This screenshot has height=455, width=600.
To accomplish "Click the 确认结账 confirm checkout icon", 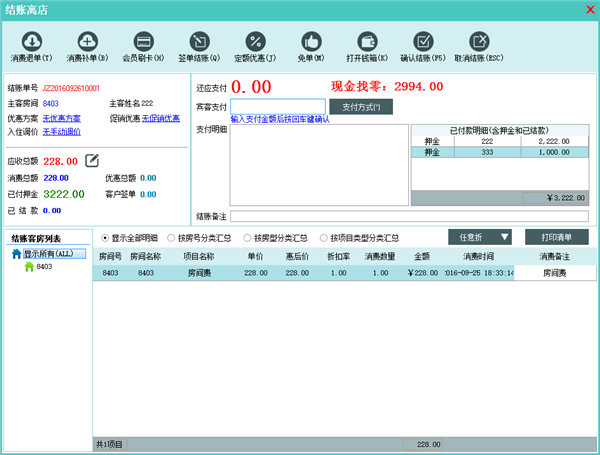I will click(423, 42).
